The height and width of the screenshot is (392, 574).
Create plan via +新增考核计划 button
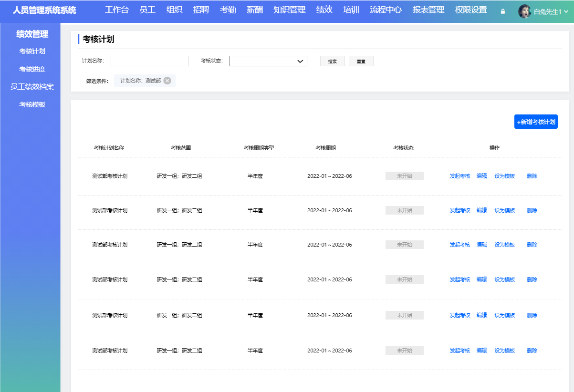pyautogui.click(x=536, y=122)
